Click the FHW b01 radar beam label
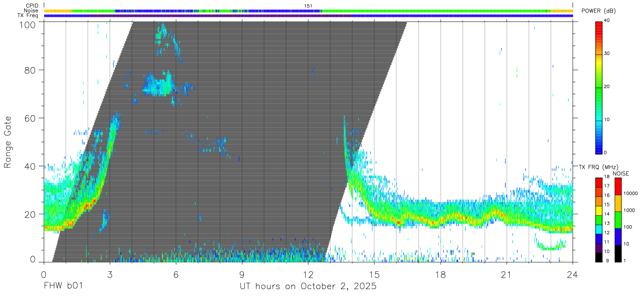644x297 pixels. click(x=63, y=287)
